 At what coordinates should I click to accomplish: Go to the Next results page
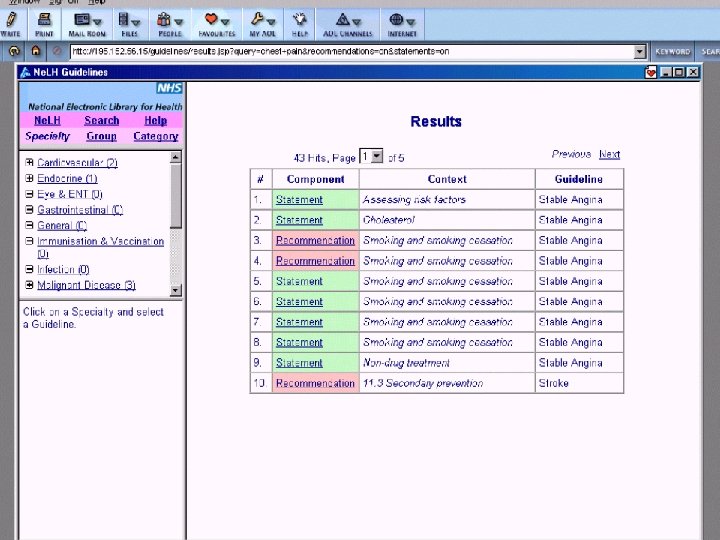pyautogui.click(x=609, y=154)
